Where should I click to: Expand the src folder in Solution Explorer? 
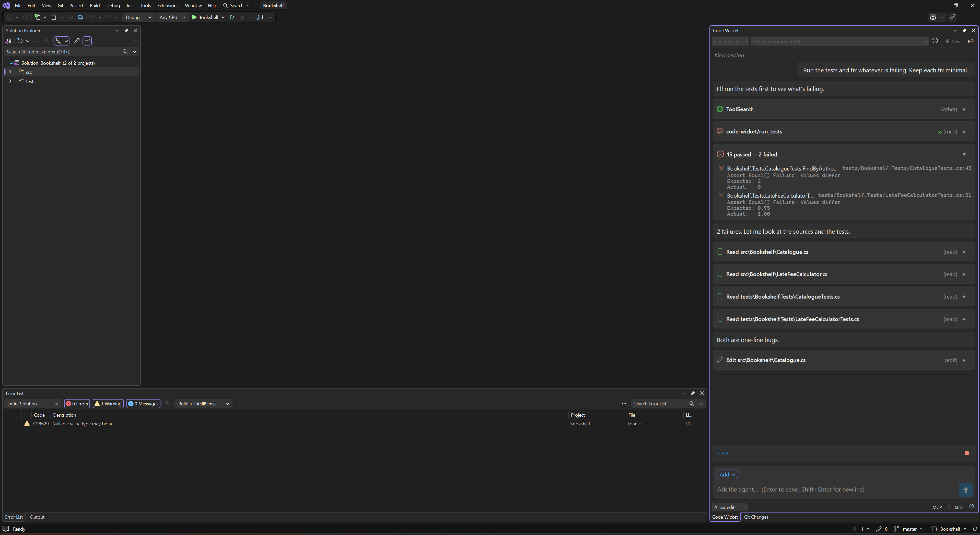click(10, 72)
